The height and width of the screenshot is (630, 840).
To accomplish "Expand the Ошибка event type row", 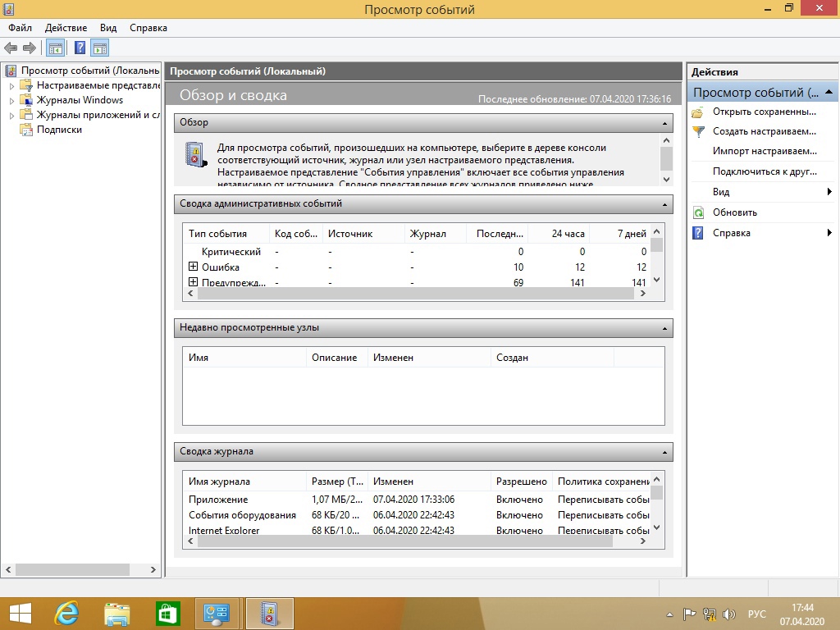I will click(x=194, y=267).
